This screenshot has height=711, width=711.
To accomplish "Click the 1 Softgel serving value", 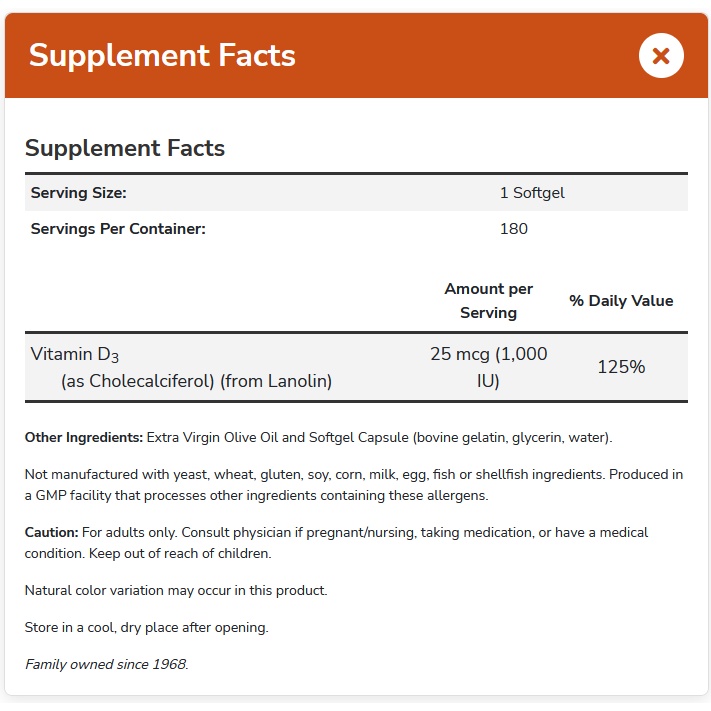I will pos(532,193).
